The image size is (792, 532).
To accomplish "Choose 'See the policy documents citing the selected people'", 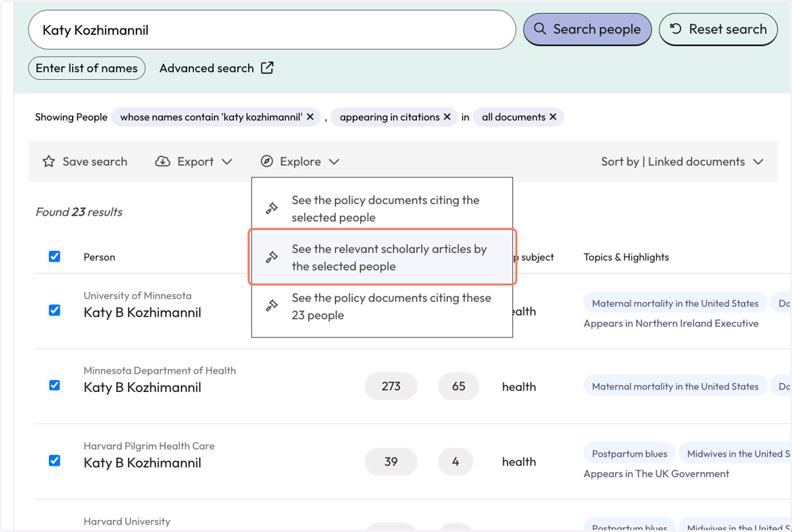I will (382, 209).
